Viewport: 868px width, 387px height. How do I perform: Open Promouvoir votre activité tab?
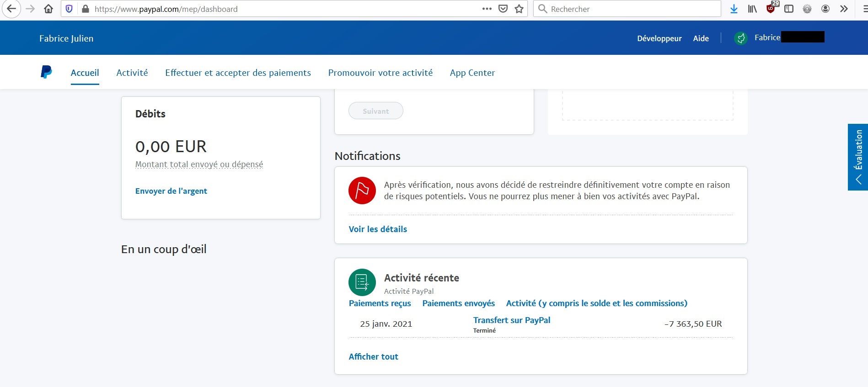(380, 73)
